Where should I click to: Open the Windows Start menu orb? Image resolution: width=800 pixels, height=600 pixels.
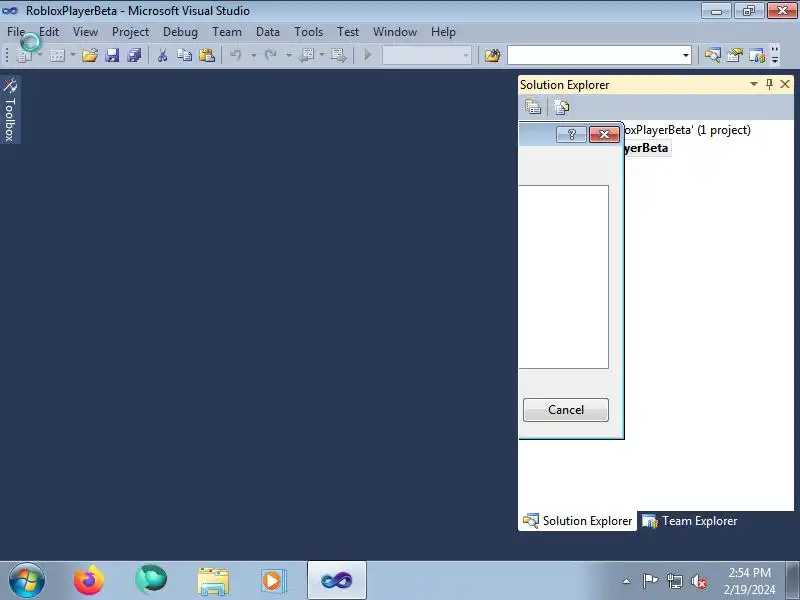pyautogui.click(x=27, y=581)
